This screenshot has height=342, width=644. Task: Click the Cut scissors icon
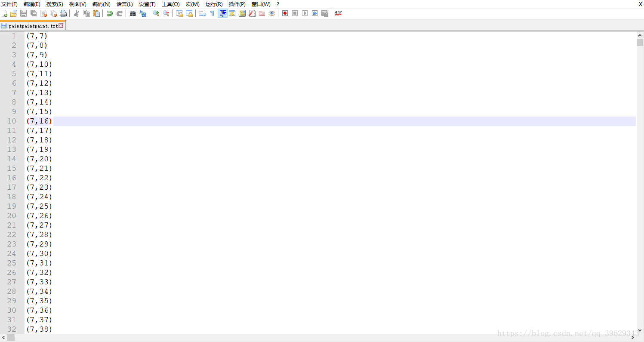[77, 13]
